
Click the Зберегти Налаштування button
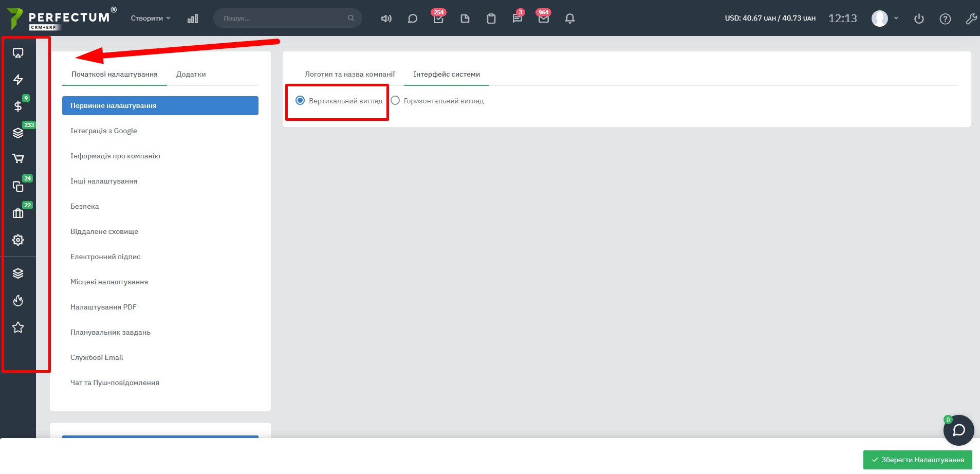tap(917, 460)
